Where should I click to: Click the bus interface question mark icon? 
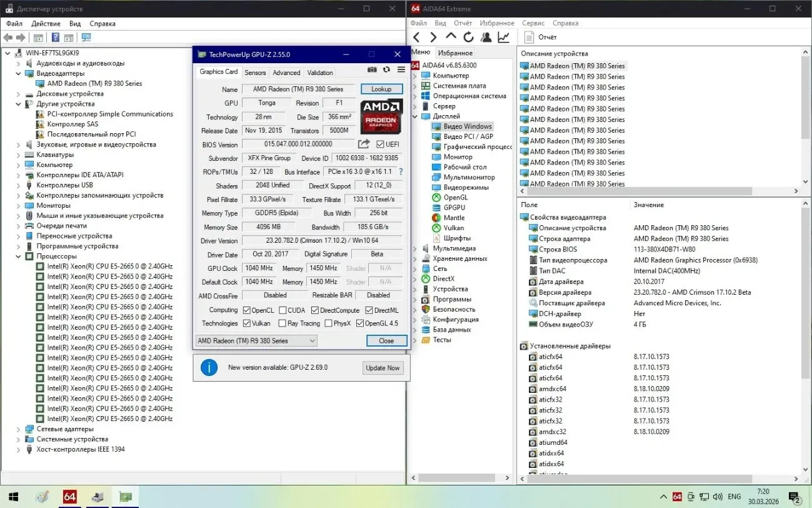click(x=401, y=171)
